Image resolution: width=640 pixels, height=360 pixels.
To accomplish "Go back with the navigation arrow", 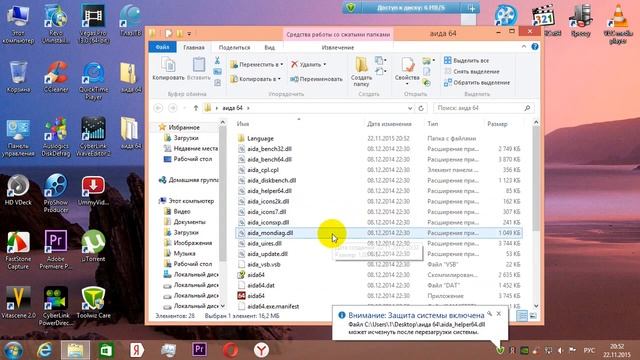I will click(x=158, y=108).
